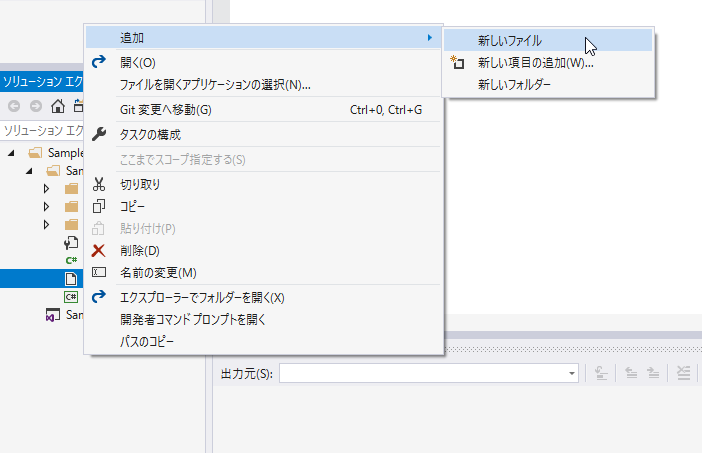Image resolution: width=702 pixels, height=453 pixels.
Task: Choose 切り取り from the context menu
Action: [x=264, y=184]
